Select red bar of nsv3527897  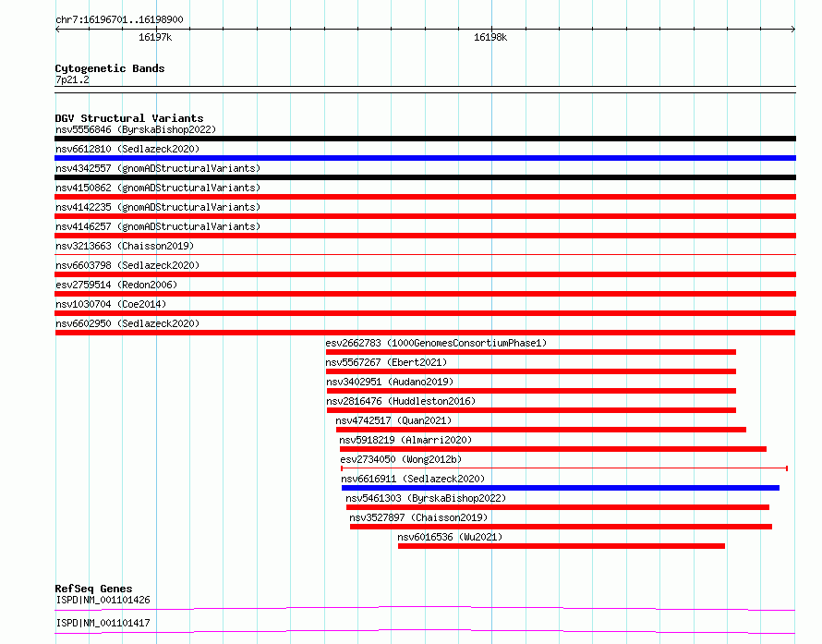[x=561, y=527]
